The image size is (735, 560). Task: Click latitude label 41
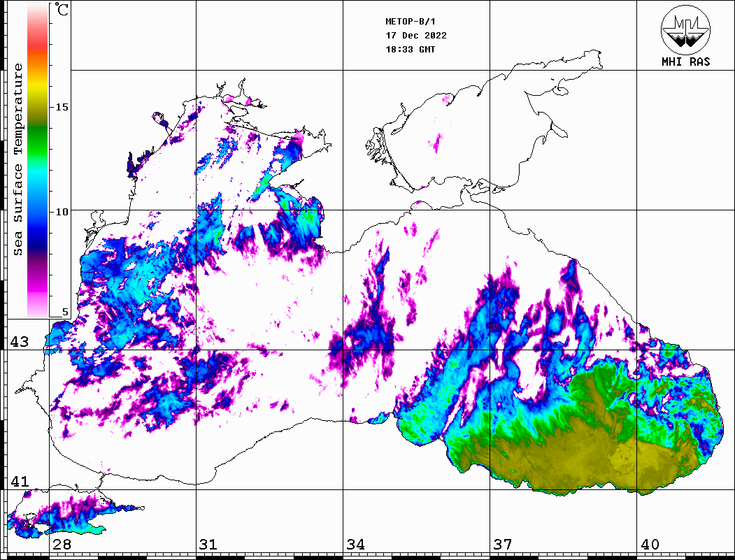click(20, 482)
